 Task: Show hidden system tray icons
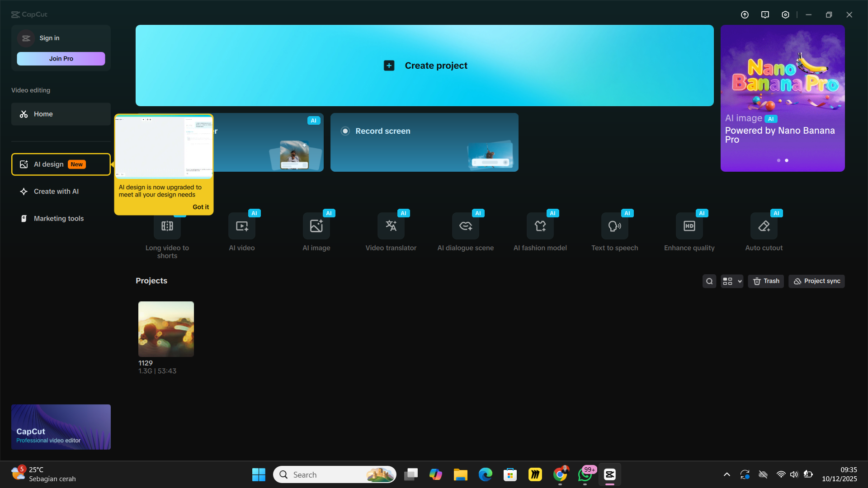[727, 474]
